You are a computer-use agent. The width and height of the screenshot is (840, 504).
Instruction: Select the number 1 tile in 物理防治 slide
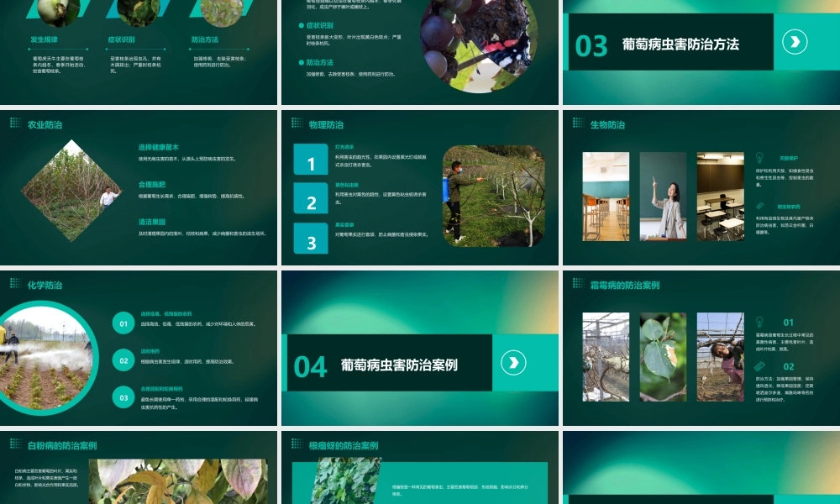point(311,159)
